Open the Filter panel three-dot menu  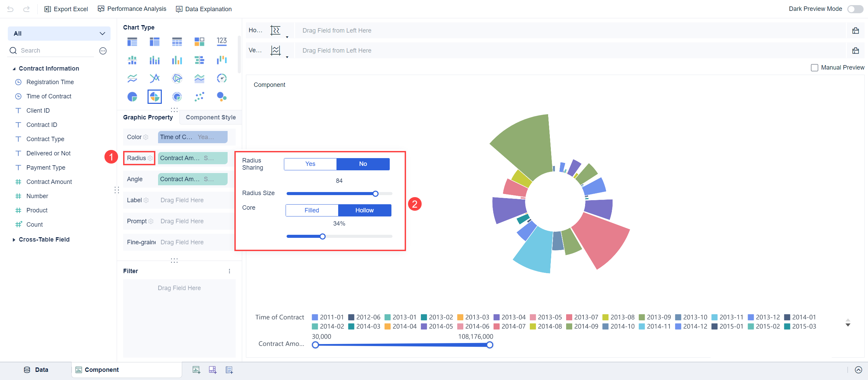coord(229,271)
